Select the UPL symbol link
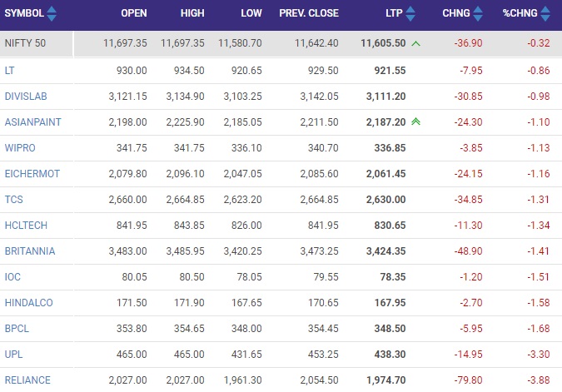562x392 pixels. (14, 354)
